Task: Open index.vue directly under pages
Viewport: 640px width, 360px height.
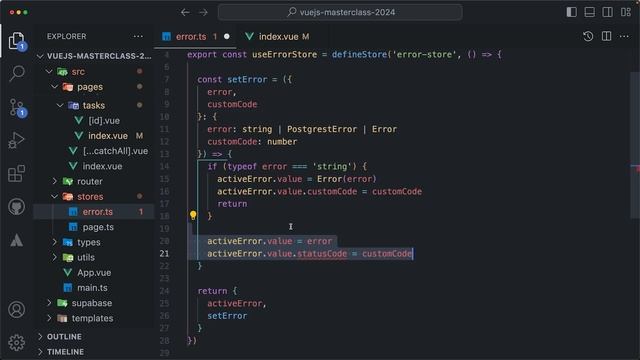Action: [x=93, y=166]
